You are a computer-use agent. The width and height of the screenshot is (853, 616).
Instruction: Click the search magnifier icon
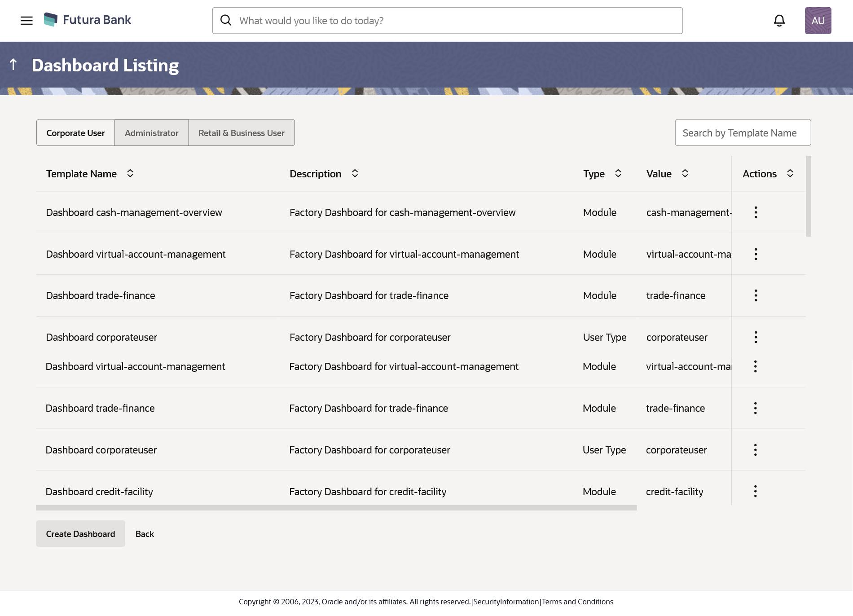[226, 21]
